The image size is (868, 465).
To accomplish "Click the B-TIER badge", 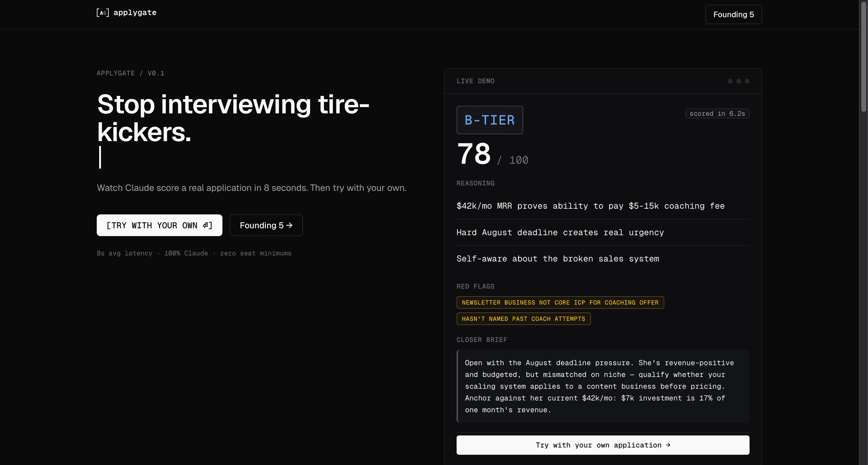I will click(x=489, y=120).
